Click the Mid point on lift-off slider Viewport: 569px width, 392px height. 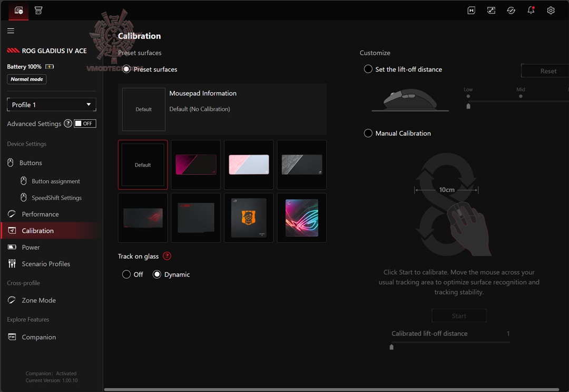[x=521, y=96]
